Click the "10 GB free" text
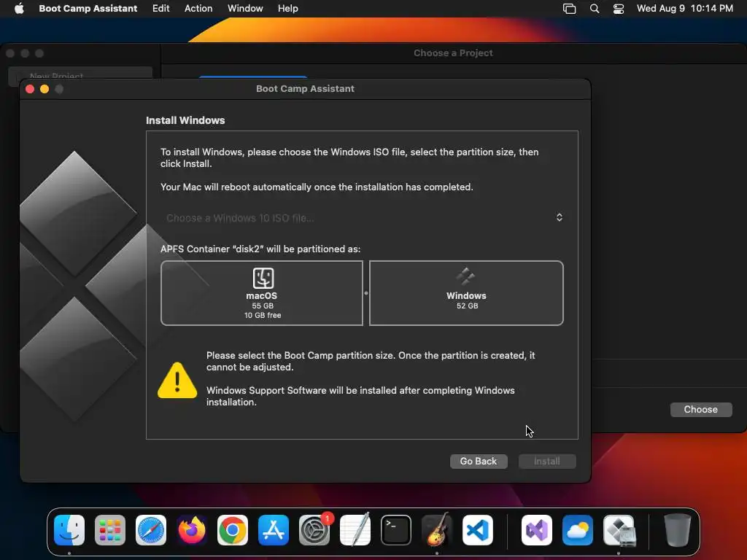The height and width of the screenshot is (560, 747). [263, 315]
